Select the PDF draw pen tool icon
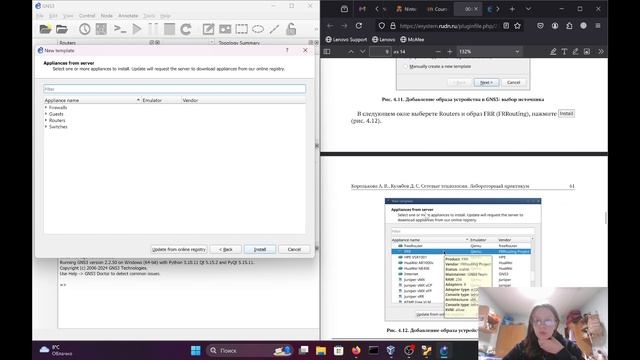Viewport: 640px width, 360px height. point(576,52)
